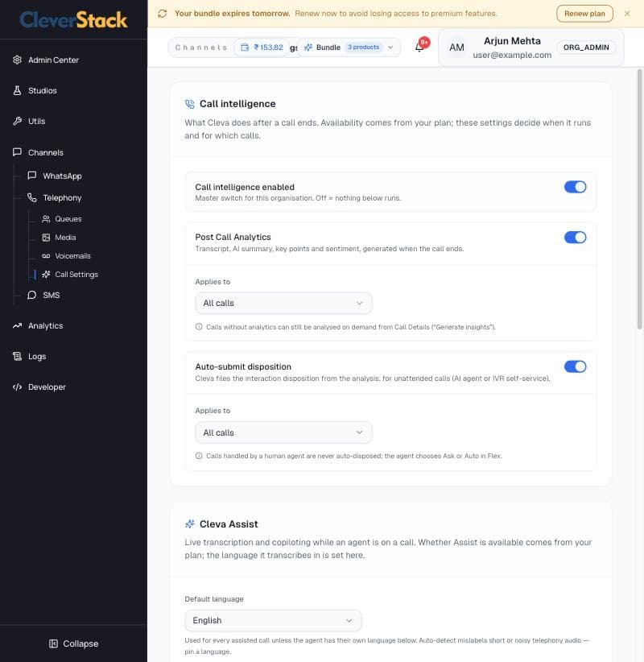The height and width of the screenshot is (662, 644).
Task: Click the Logs scroll icon
Action: point(17,356)
